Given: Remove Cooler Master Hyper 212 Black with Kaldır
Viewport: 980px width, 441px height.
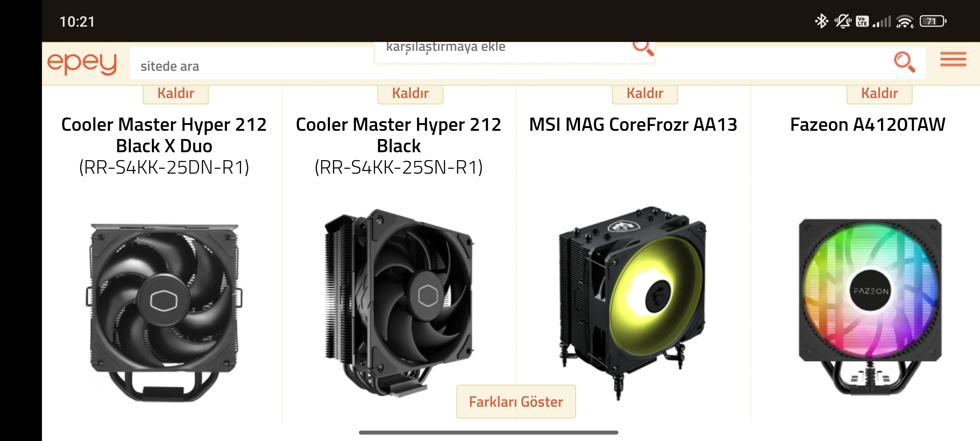Looking at the screenshot, I should point(410,94).
